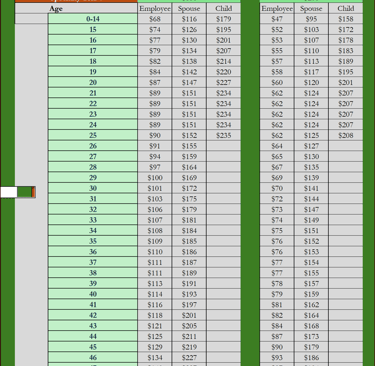Click the age 20 label cell
The width and height of the screenshot is (375, 366).
[x=93, y=83]
